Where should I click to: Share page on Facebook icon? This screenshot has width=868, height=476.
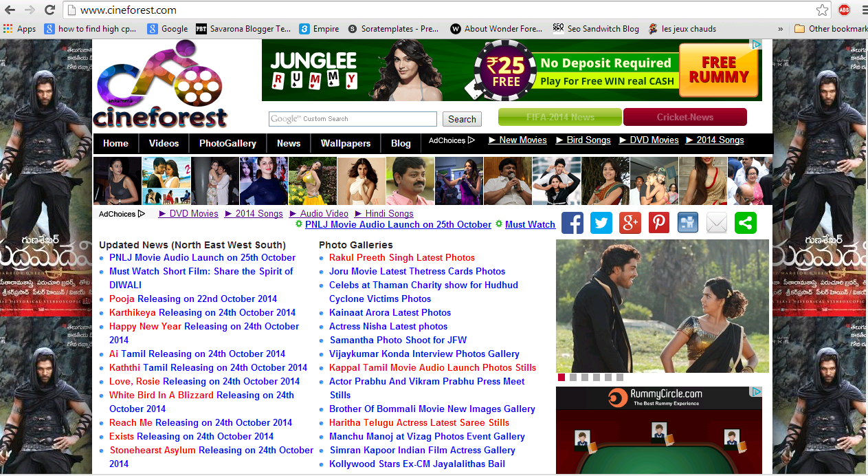click(572, 223)
